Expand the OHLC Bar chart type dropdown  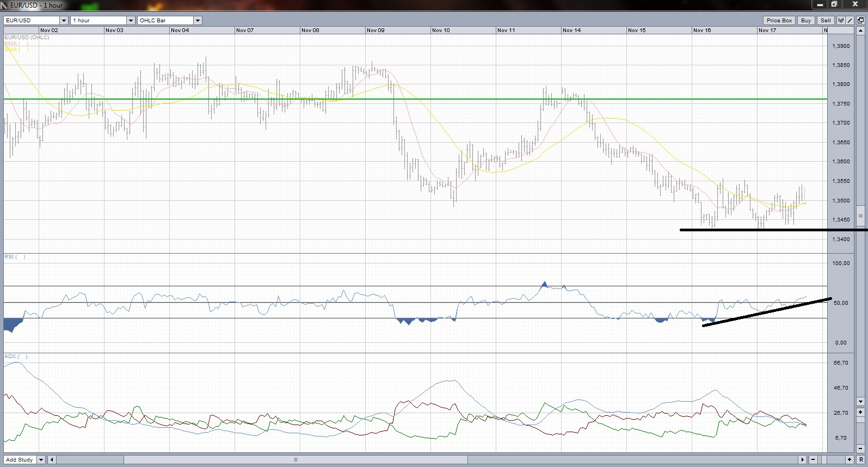(198, 21)
